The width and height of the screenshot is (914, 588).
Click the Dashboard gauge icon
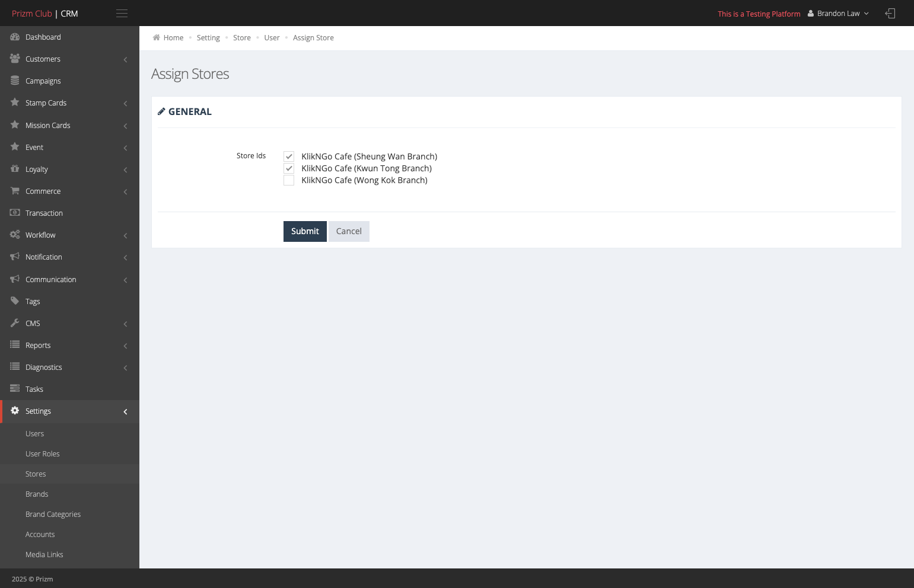coord(15,37)
